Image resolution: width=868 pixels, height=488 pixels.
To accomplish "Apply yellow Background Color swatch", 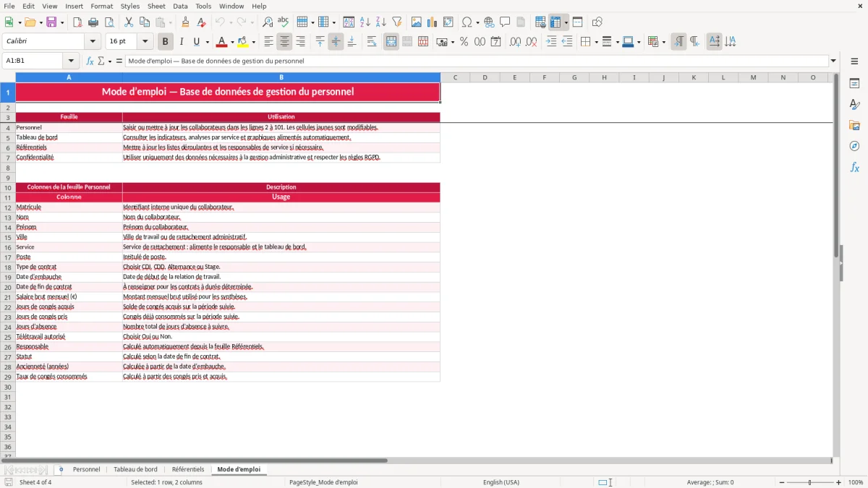I will point(243,42).
